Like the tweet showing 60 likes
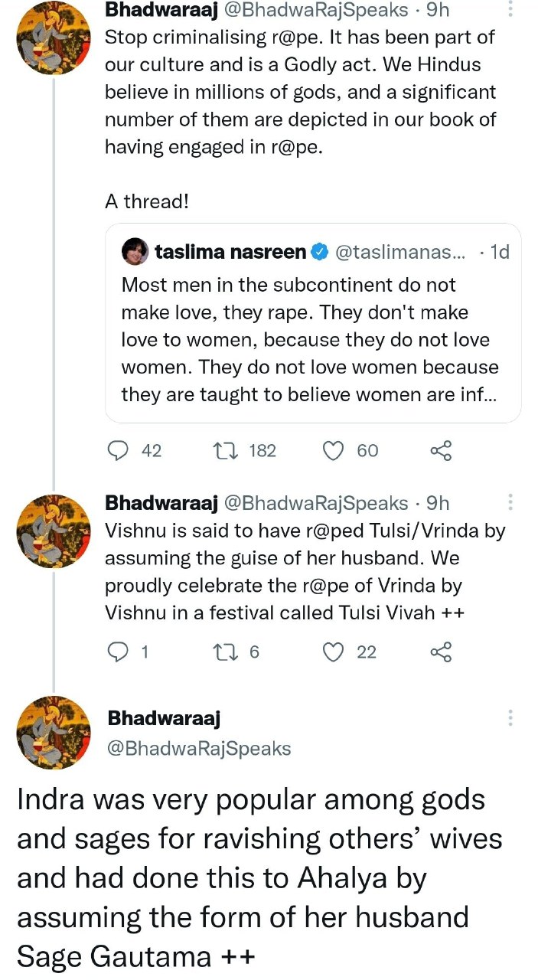Screen dimensions: 538x980 (x=333, y=451)
